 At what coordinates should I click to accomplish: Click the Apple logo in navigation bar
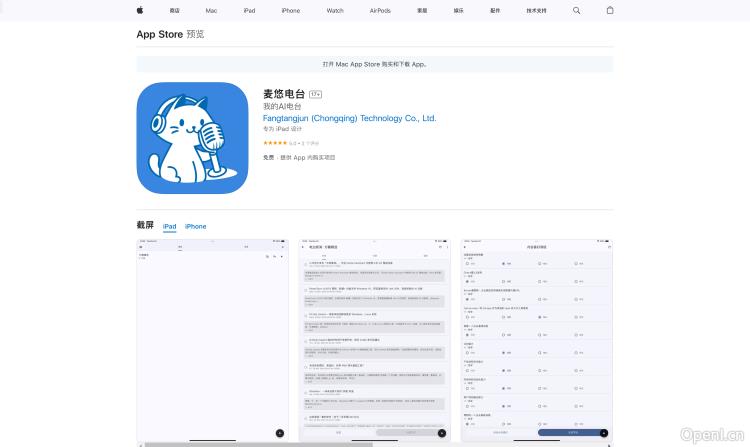(x=139, y=10)
